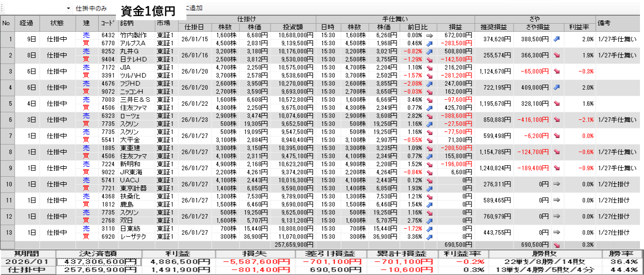Screen dimensions: 644x275
Task: Click blue up arrow in row 4 さや損益
Action: (x=557, y=87)
